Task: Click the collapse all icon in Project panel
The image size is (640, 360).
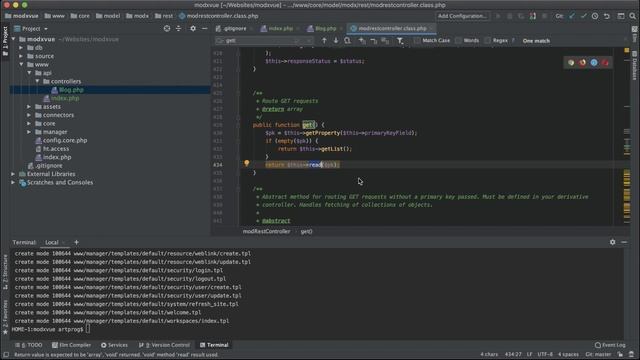Action: (x=178, y=29)
